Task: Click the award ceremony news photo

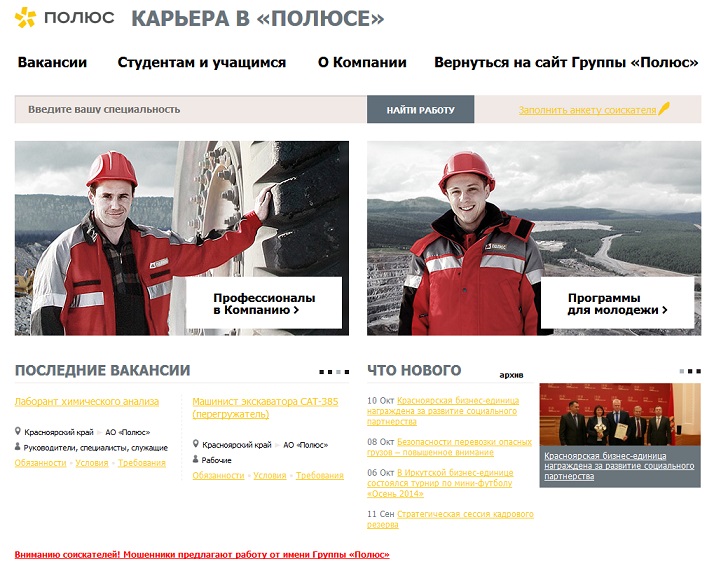Action: 620,414
